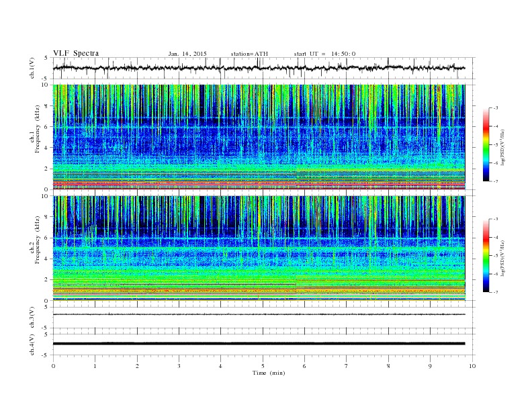Click the time axis tick label 9

[430, 366]
